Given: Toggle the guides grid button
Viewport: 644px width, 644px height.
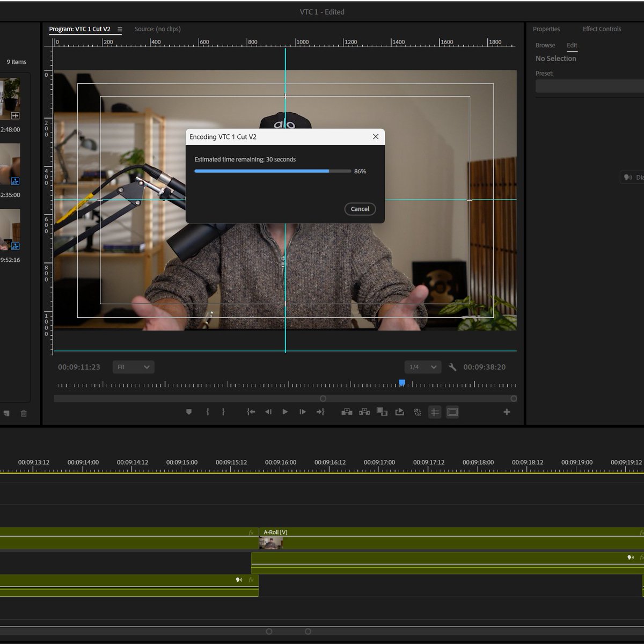Looking at the screenshot, I should (x=435, y=412).
